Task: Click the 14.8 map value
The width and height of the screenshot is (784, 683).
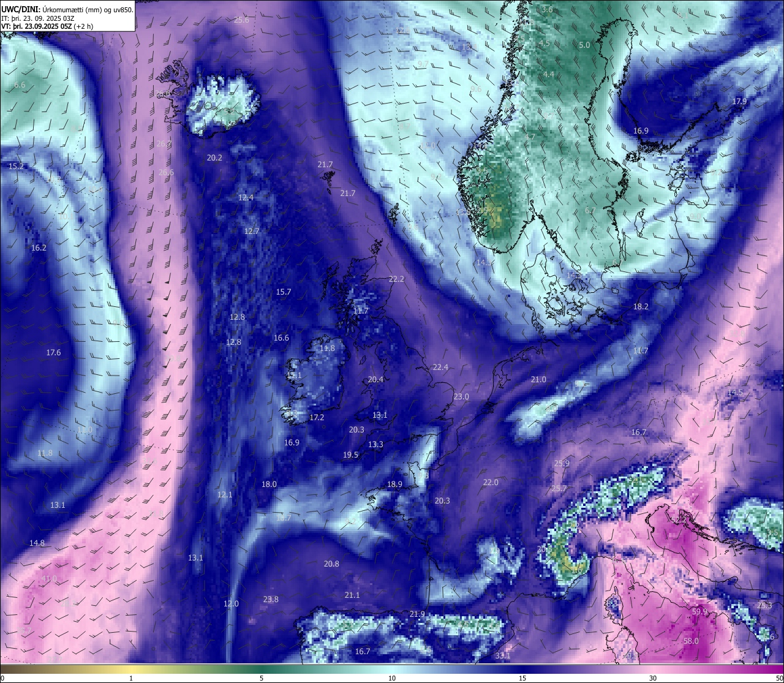Action: [37, 543]
